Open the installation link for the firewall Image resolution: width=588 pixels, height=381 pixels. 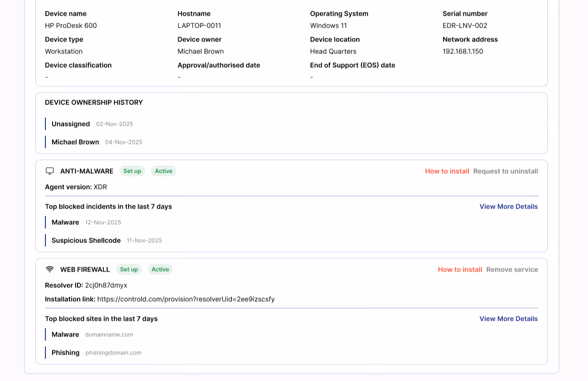tap(186, 299)
